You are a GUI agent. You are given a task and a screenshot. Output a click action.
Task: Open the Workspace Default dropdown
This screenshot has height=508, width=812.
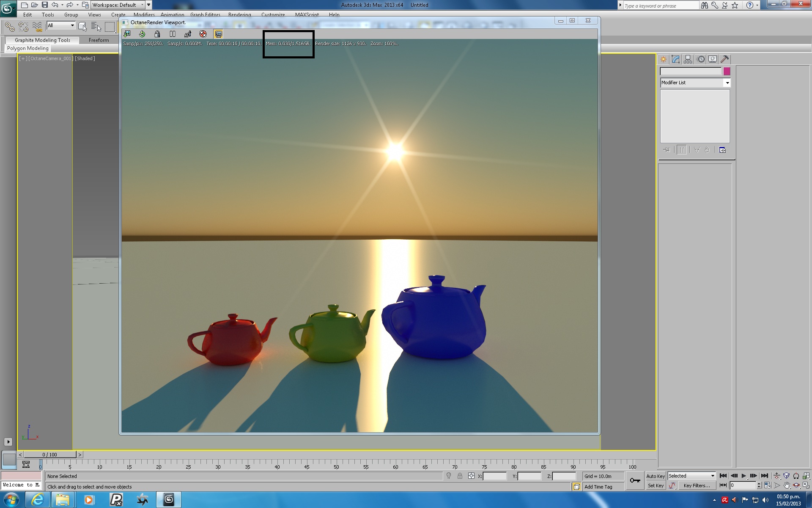pos(143,5)
